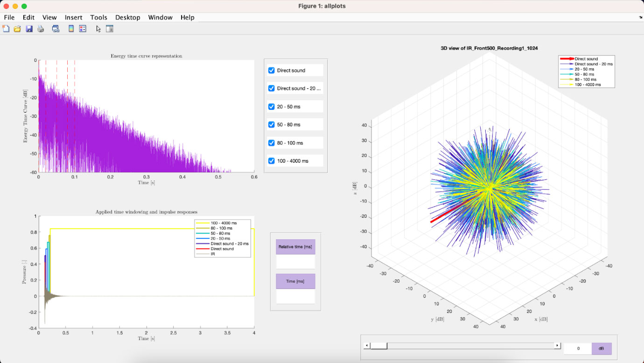Insert a colorbar using the toolbar icon
Image resolution: width=644 pixels, height=363 pixels.
tap(71, 29)
